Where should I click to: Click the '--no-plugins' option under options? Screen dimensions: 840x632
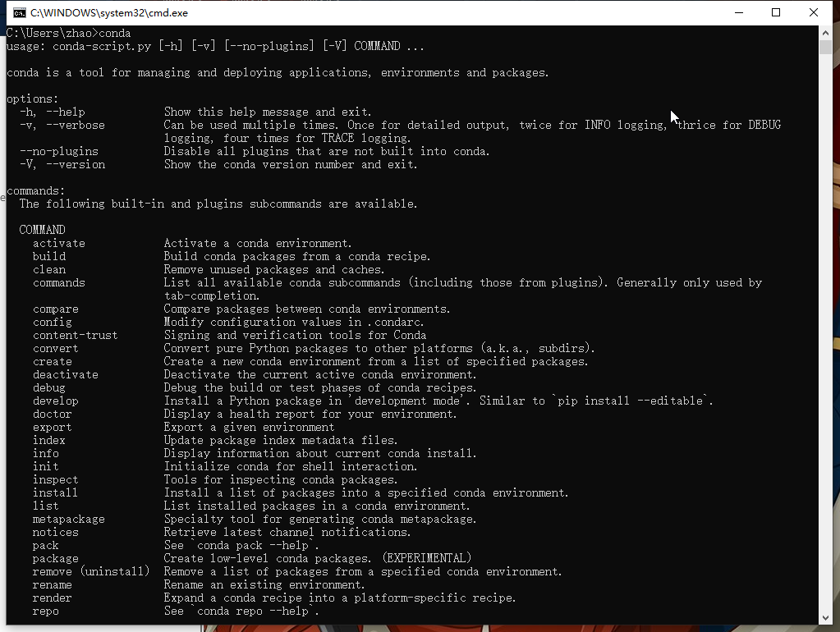58,151
